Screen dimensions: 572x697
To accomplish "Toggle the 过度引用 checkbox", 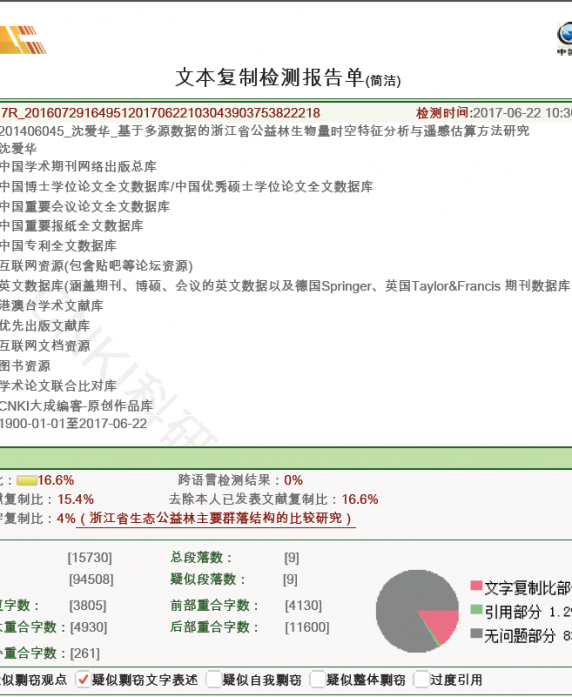I will 421,680.
